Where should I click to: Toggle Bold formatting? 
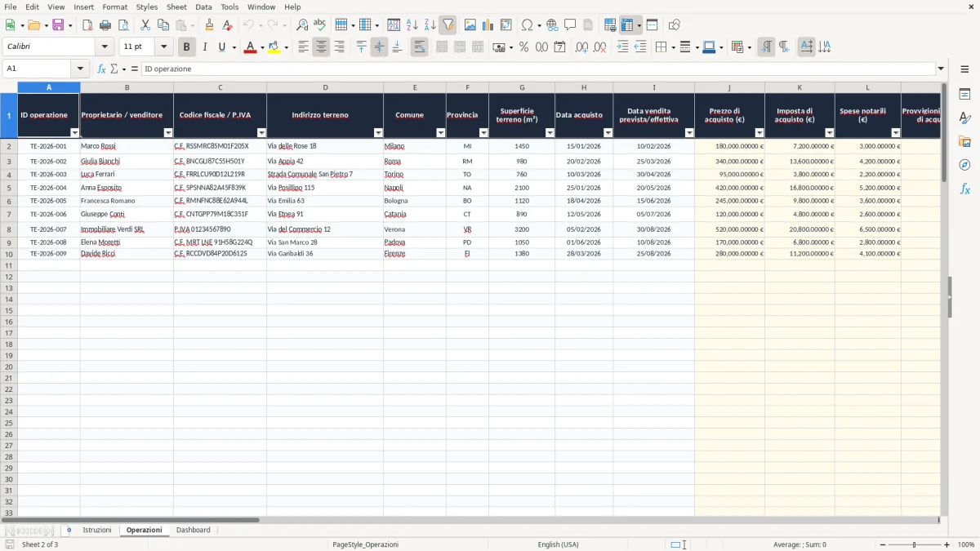point(187,47)
